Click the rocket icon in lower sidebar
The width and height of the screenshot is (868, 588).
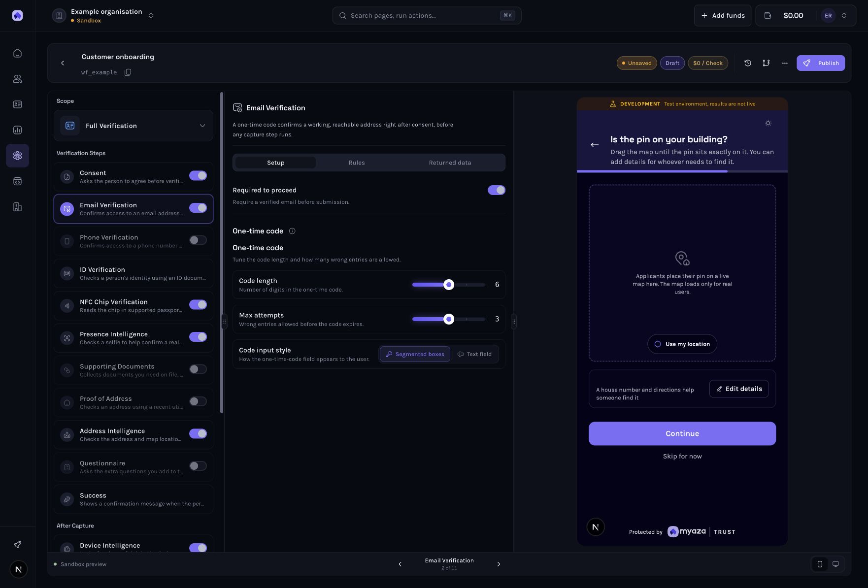[x=17, y=545]
